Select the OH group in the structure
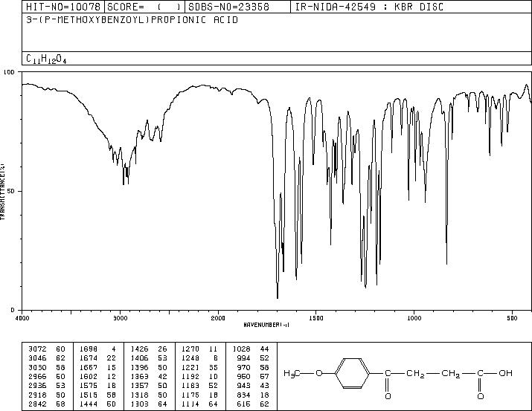This screenshot has width=532, height=411. [x=505, y=373]
